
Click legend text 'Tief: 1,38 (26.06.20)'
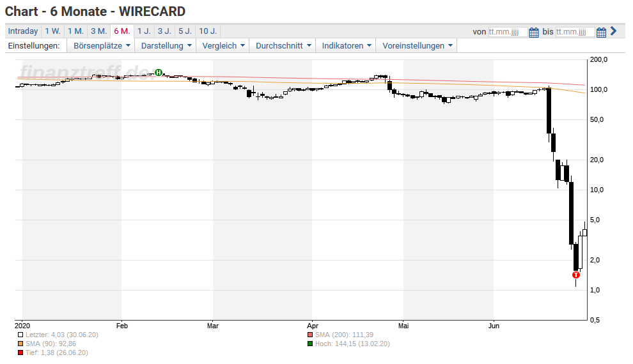(x=56, y=353)
